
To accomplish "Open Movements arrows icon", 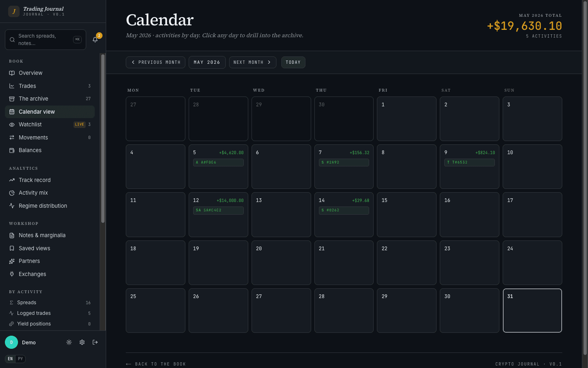I will tap(12, 137).
